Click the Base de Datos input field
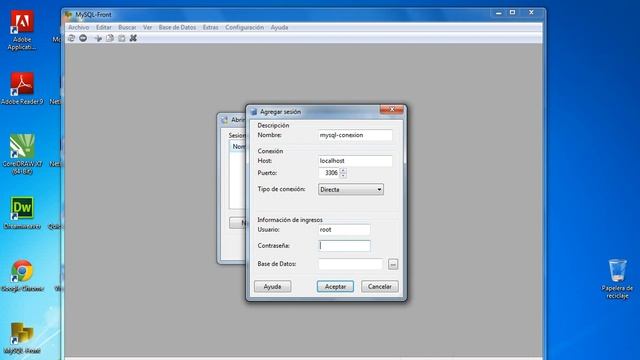The height and width of the screenshot is (360, 640). click(351, 264)
